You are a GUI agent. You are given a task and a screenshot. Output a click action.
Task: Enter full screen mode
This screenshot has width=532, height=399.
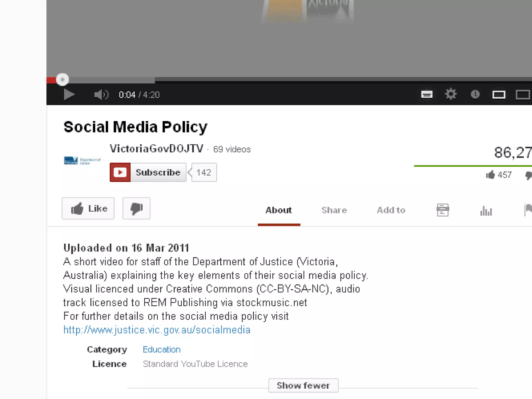click(523, 95)
